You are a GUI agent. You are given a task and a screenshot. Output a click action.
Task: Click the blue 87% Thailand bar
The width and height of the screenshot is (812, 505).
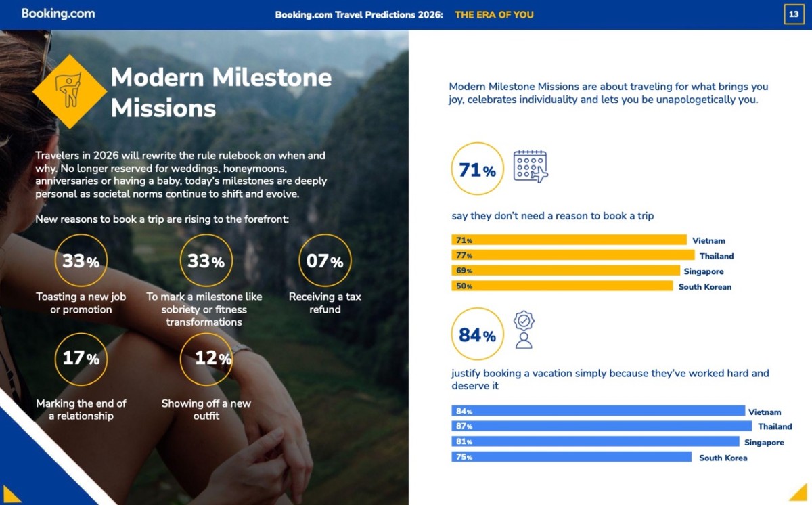click(602, 426)
